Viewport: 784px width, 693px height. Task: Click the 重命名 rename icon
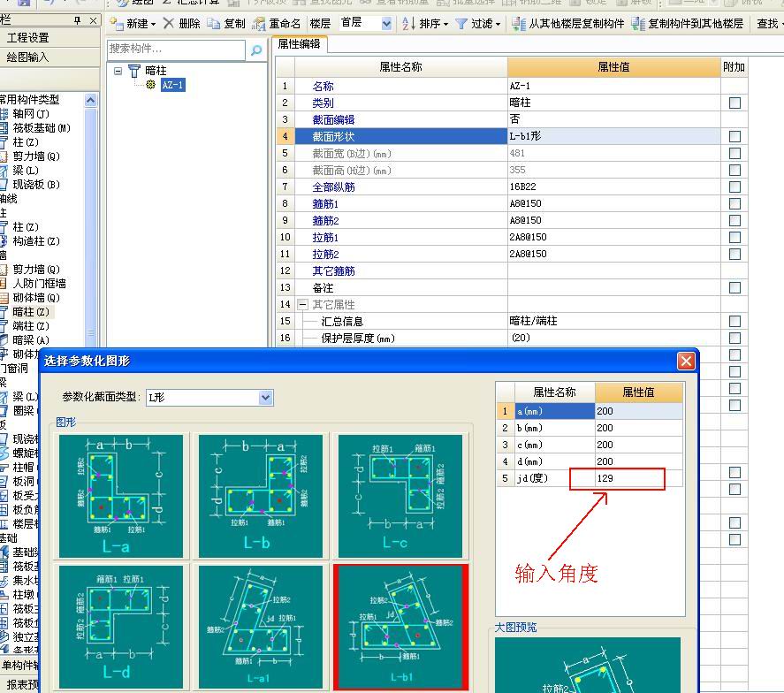pyautogui.click(x=258, y=24)
